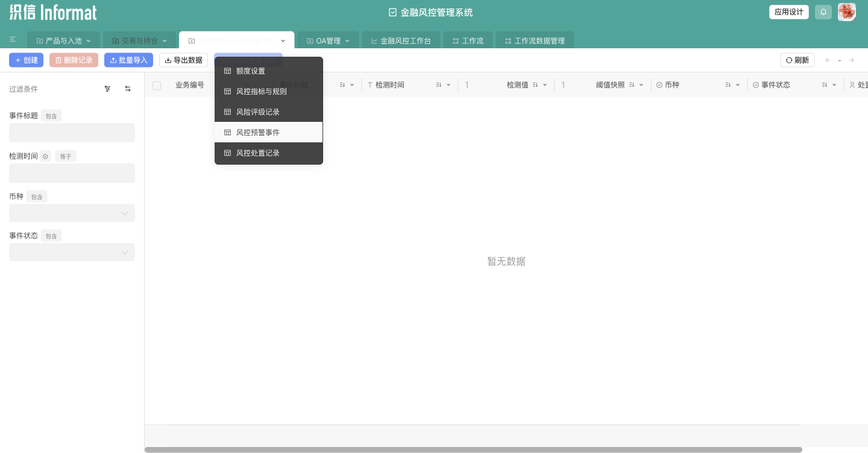Screen dimensions: 868x453
Task: Go to previous page arrow
Action: [x=828, y=60]
